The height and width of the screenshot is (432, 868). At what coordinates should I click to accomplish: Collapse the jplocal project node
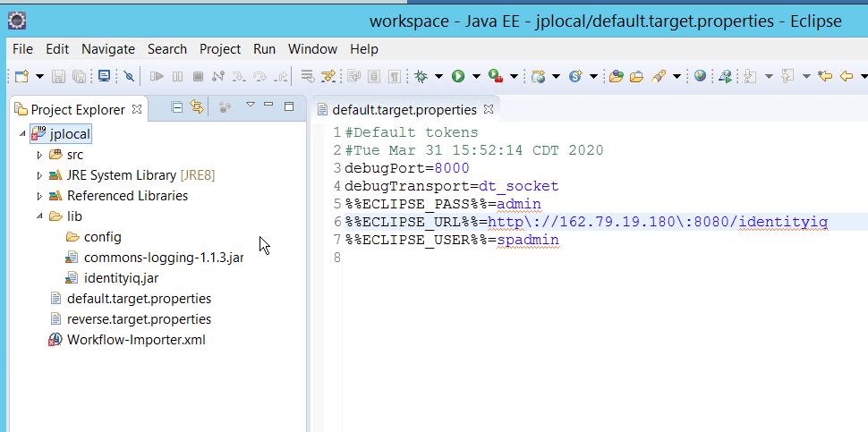tap(22, 134)
